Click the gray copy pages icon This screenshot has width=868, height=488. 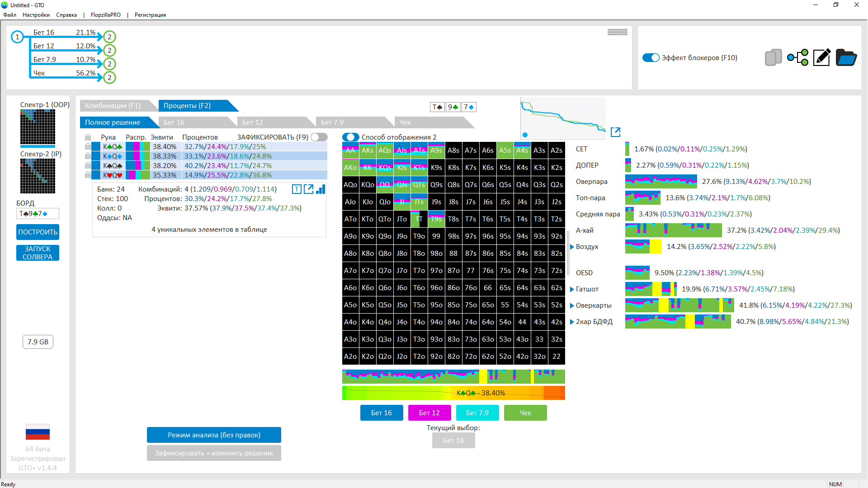[773, 57]
